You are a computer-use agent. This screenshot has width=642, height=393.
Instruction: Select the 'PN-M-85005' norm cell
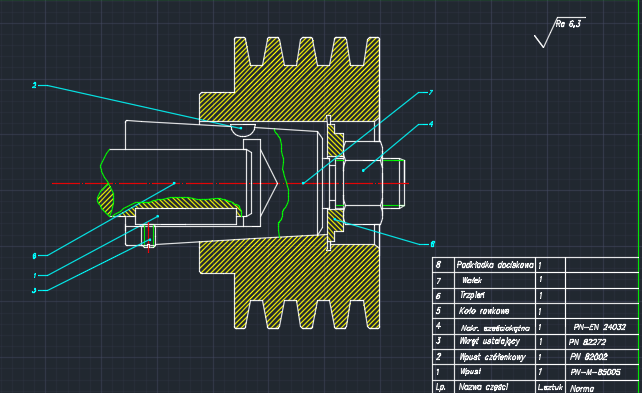click(602, 372)
